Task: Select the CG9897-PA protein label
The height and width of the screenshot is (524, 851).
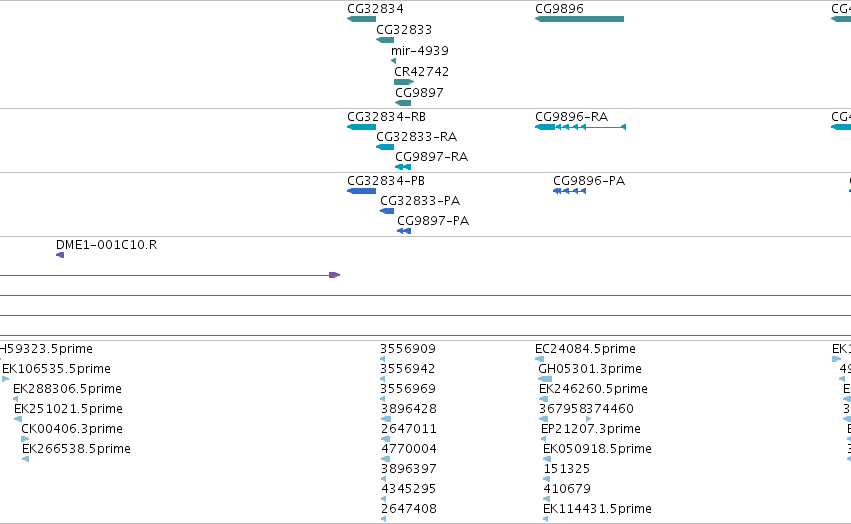Action: tap(433, 221)
